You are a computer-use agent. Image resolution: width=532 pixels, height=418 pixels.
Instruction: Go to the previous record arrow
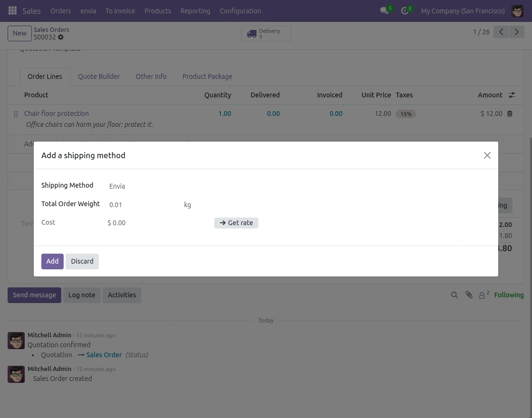[x=501, y=32]
